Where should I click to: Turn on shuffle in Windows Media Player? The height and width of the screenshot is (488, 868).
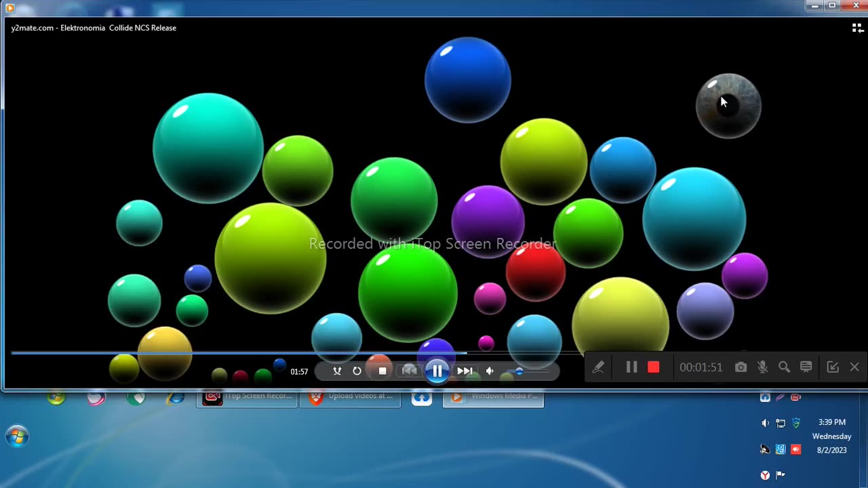click(x=337, y=371)
